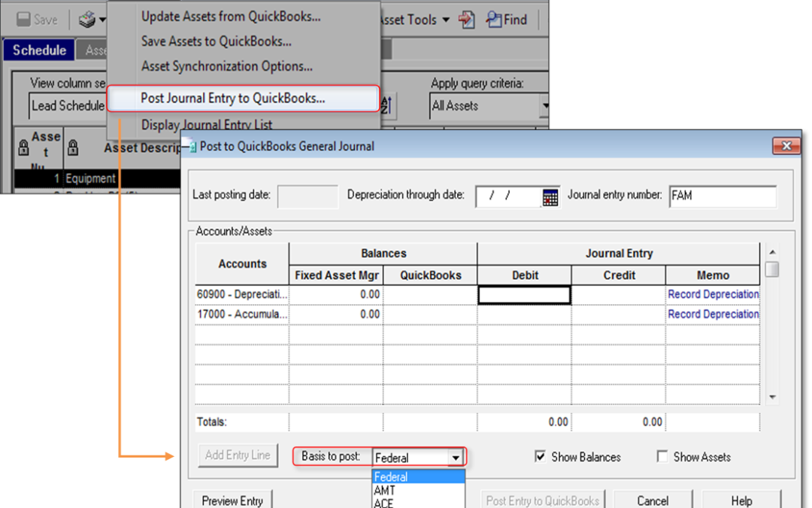Choose Save Assets to QuickBooks menu item
This screenshot has width=812, height=508.
coord(217,41)
